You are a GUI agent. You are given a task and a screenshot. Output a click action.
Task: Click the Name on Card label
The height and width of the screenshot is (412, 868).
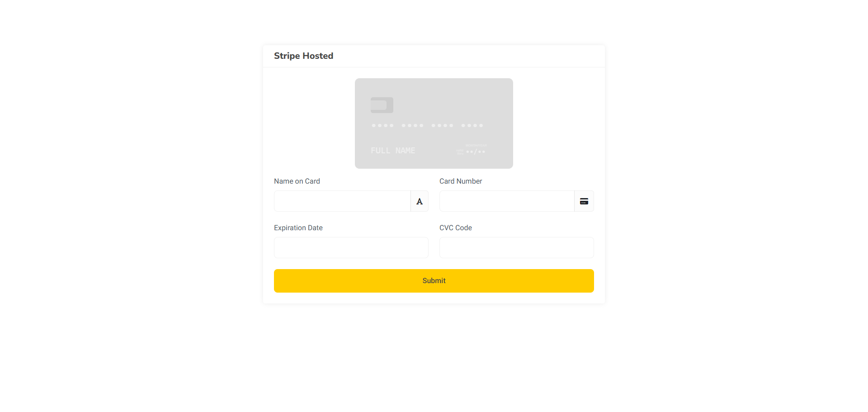click(x=297, y=181)
